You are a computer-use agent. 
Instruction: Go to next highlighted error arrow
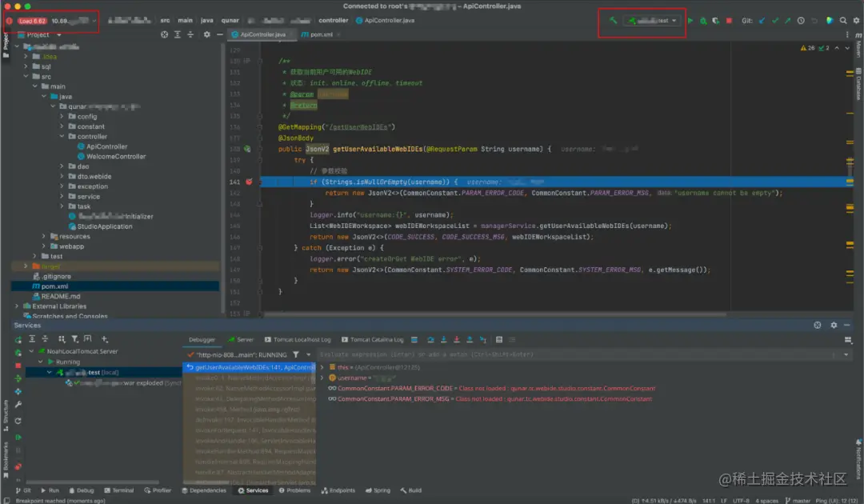[x=847, y=48]
